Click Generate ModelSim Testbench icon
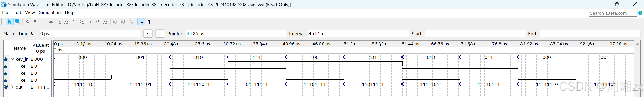644x97 pixels. tap(131, 22)
